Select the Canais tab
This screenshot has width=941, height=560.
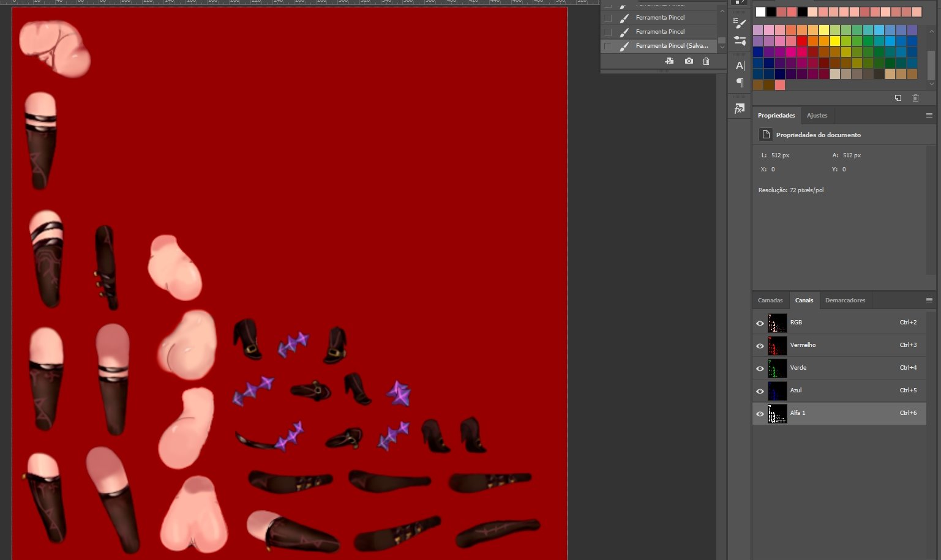(x=804, y=300)
